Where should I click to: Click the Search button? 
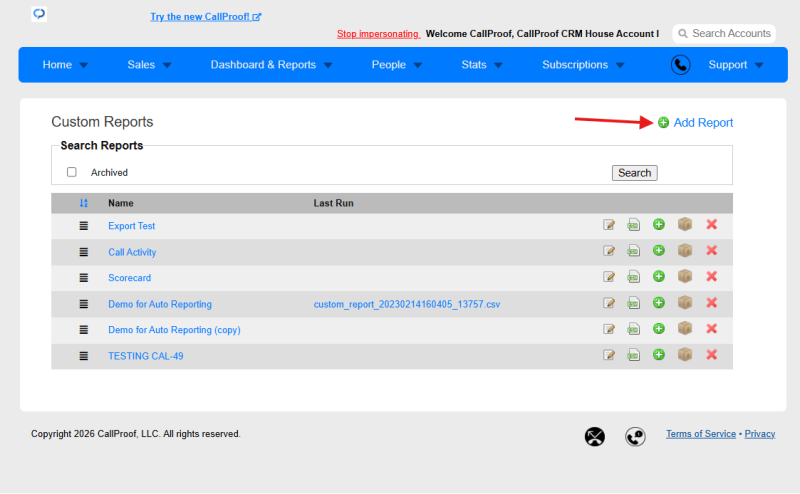coord(634,173)
